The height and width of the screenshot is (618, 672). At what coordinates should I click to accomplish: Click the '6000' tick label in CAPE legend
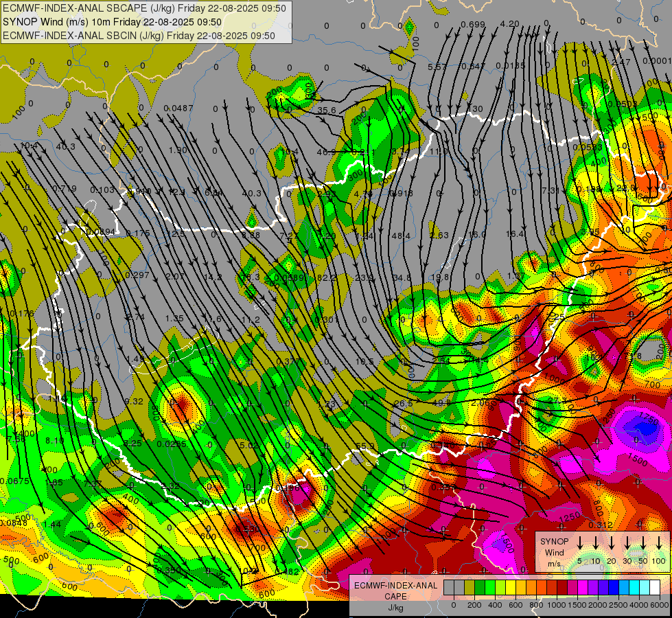659,605
